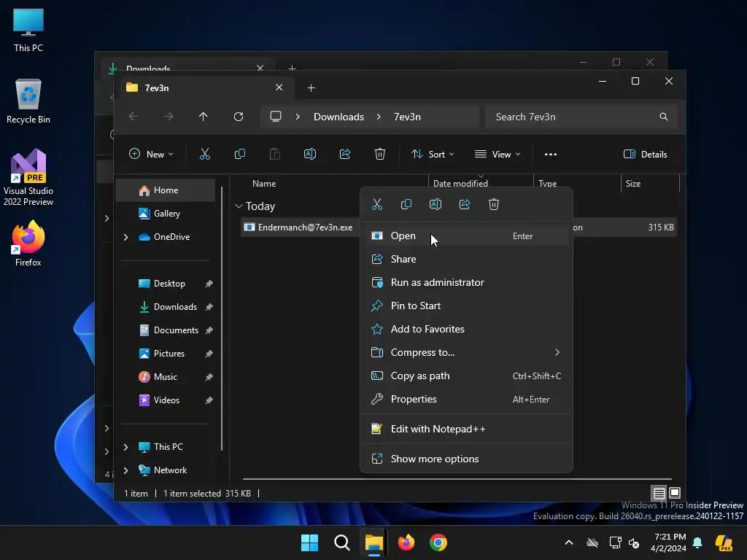747x560 pixels.
Task: Open the Windows Start menu
Action: click(309, 542)
